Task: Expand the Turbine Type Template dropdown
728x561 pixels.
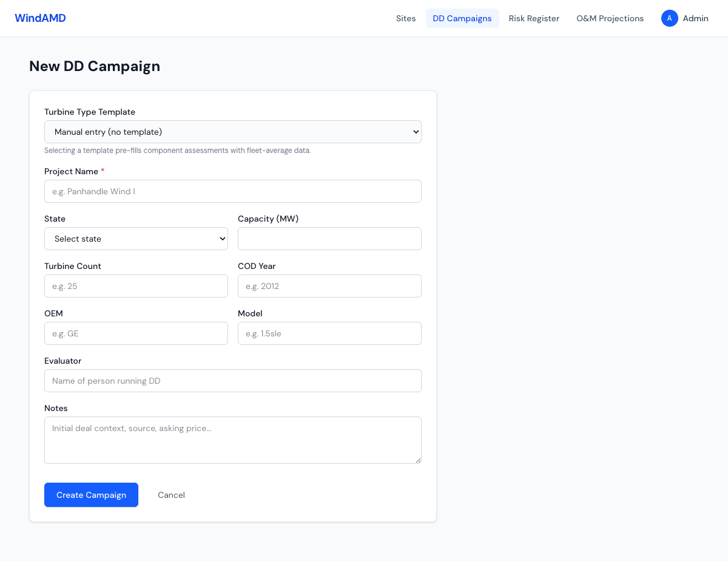Action: point(232,132)
